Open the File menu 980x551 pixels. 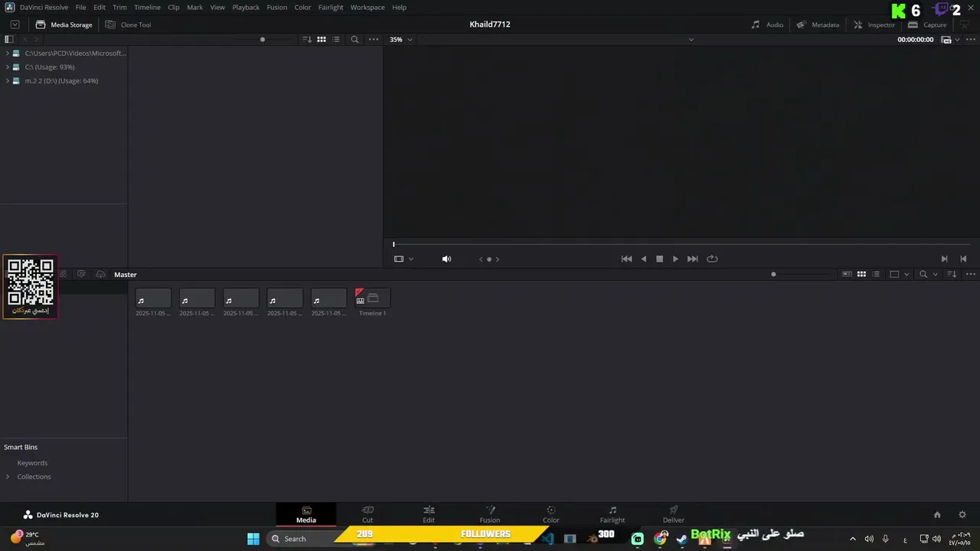(x=80, y=7)
